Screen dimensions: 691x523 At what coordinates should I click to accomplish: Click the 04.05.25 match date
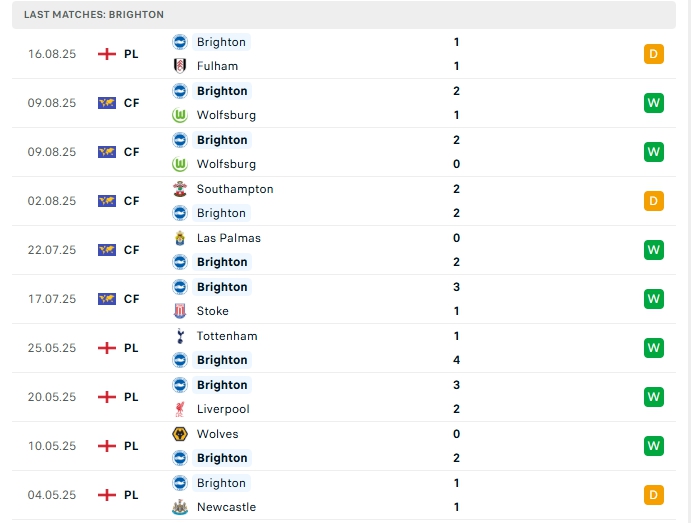click(52, 495)
